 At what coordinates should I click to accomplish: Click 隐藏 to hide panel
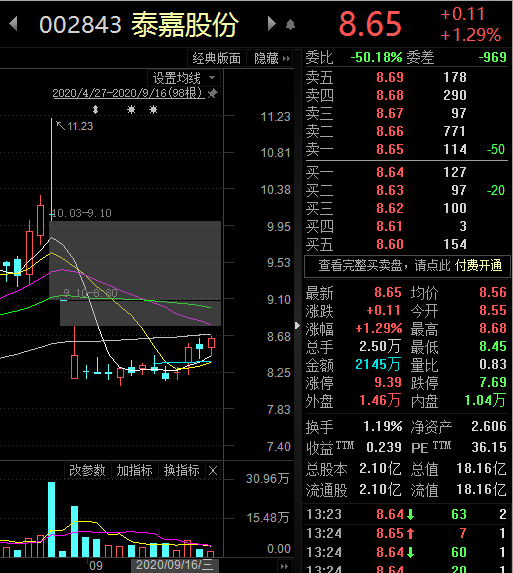tap(271, 58)
